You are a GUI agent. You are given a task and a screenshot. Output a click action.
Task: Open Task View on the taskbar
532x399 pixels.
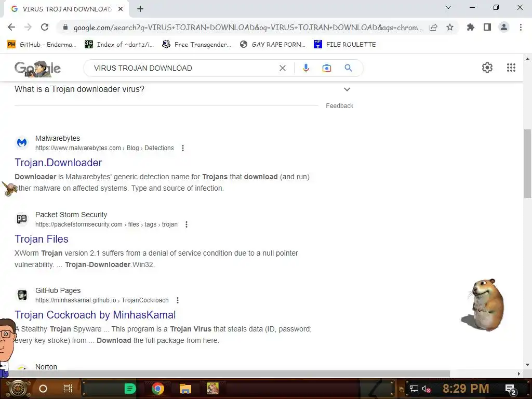point(68,389)
